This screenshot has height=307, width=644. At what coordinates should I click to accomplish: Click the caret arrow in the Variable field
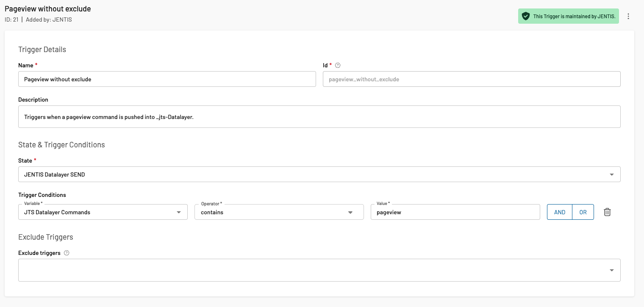[x=179, y=213]
